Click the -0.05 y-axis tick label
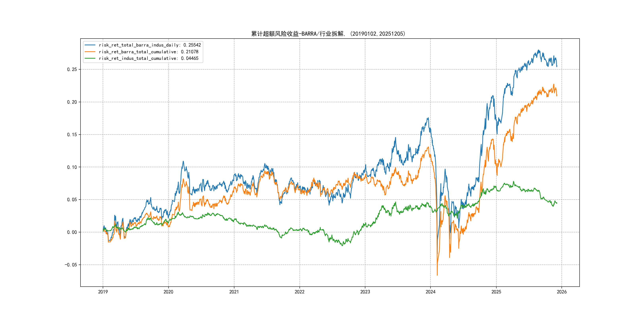This screenshot has width=644, height=322. (71, 265)
